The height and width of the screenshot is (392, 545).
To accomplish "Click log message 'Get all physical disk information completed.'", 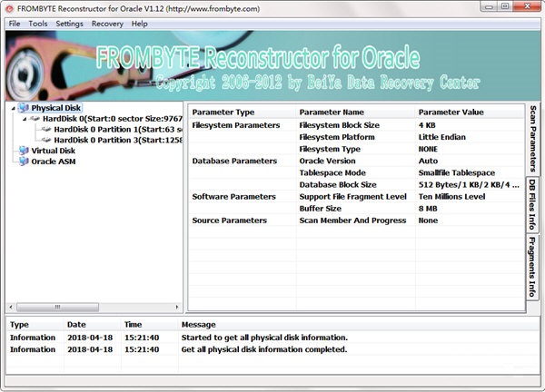I will coord(264,349).
